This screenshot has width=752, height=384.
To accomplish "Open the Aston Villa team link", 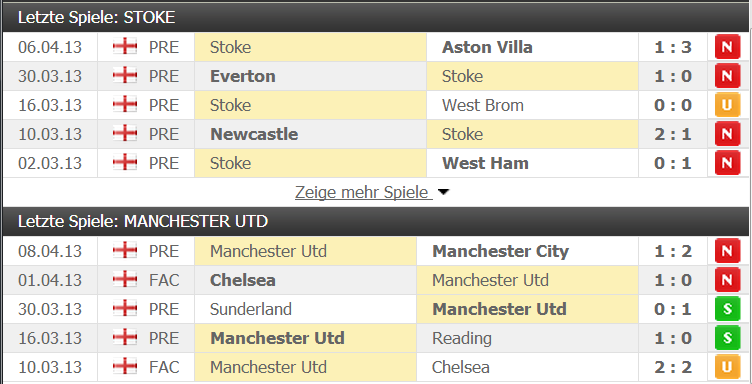I will [x=487, y=47].
